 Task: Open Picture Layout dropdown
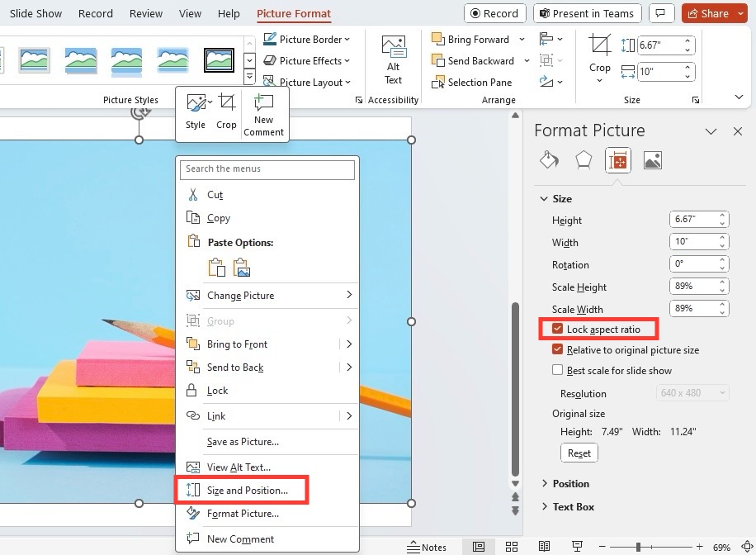[x=307, y=82]
